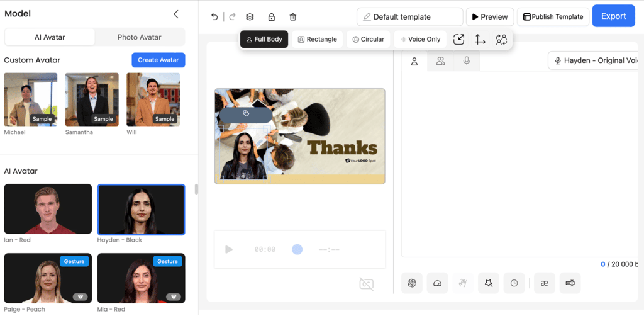644x316 pixels.
Task: Collapse the Model panel with the chevron
Action: (176, 14)
